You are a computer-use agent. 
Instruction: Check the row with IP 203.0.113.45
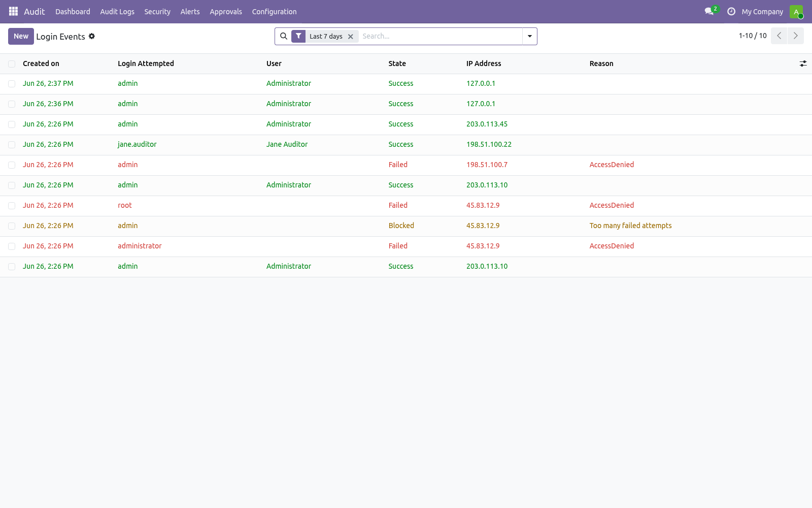pyautogui.click(x=12, y=124)
